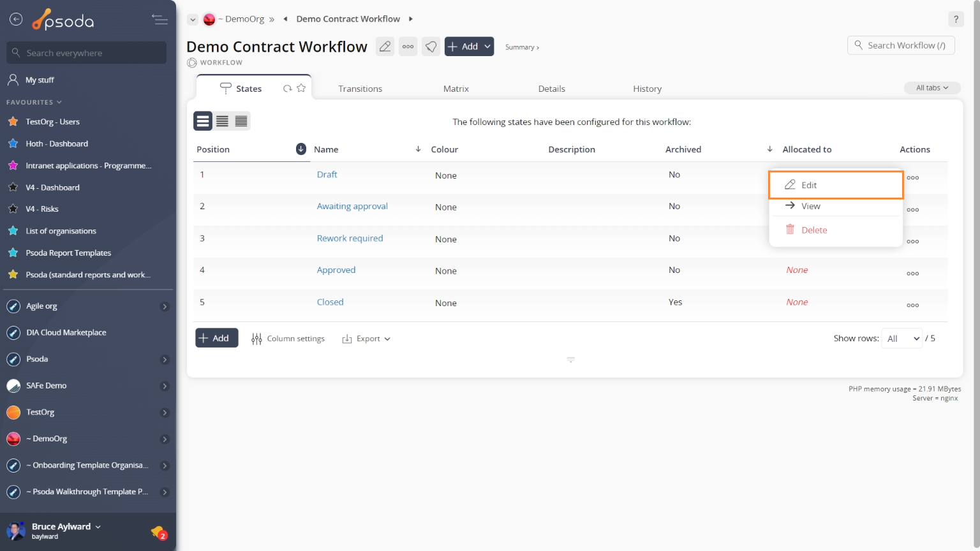The image size is (980, 551).
Task: Open the Add button dropdown in the header
Action: (487, 47)
